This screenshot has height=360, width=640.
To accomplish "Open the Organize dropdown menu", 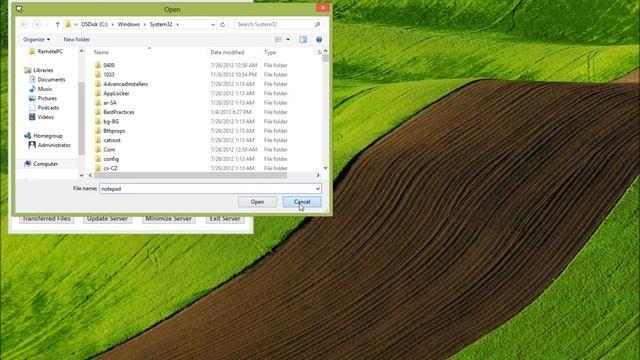I will point(36,40).
